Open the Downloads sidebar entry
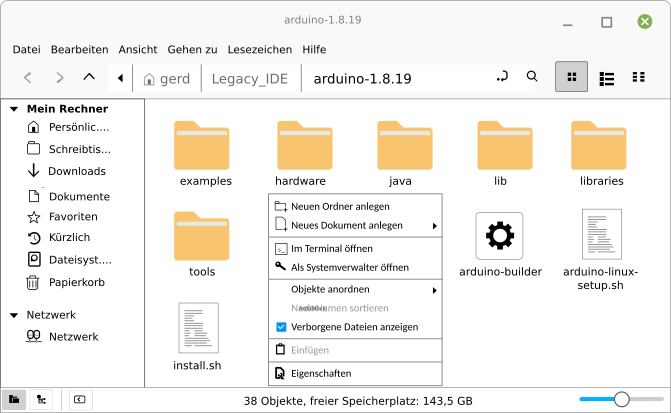The width and height of the screenshot is (671, 413). pos(76,171)
